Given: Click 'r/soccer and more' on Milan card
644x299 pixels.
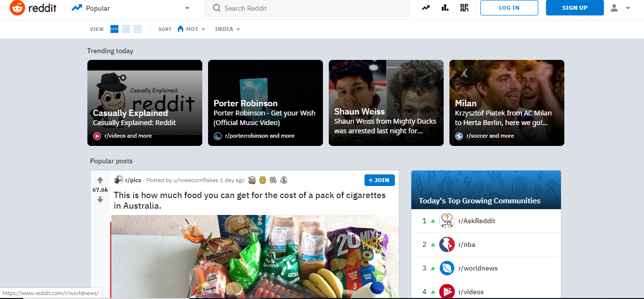Looking at the screenshot, I should (490, 136).
